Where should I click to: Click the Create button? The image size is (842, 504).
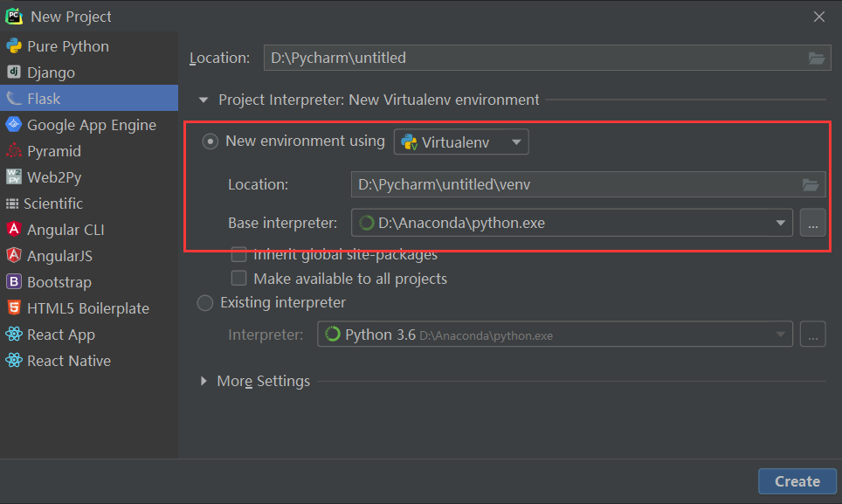click(797, 481)
